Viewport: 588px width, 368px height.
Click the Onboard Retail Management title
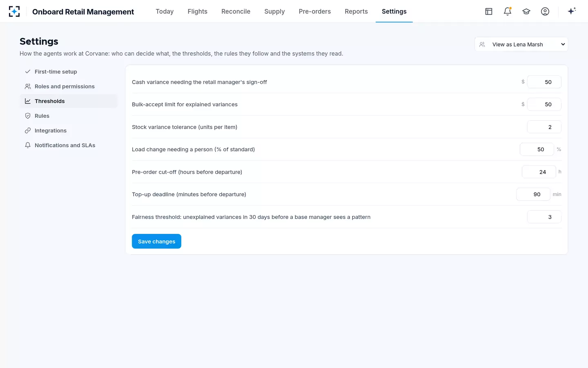[83, 12]
